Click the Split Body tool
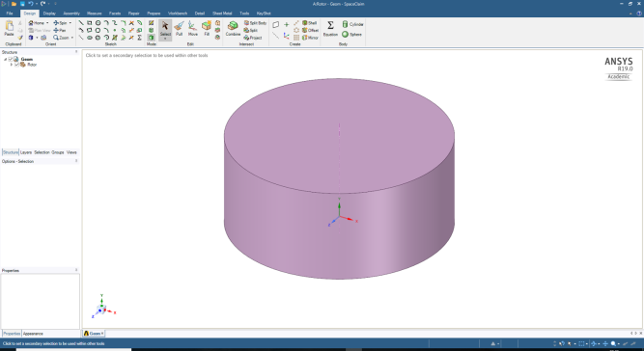The width and height of the screenshot is (644, 351). (x=255, y=23)
